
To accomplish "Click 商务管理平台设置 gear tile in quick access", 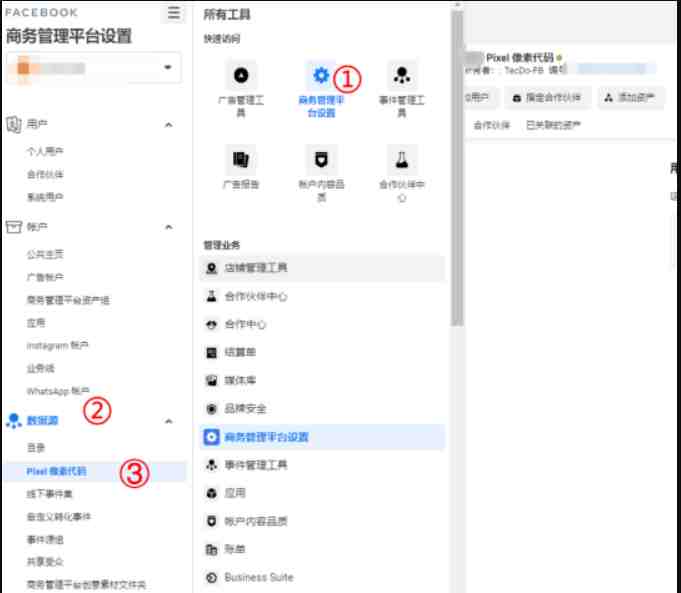I will coord(321,90).
